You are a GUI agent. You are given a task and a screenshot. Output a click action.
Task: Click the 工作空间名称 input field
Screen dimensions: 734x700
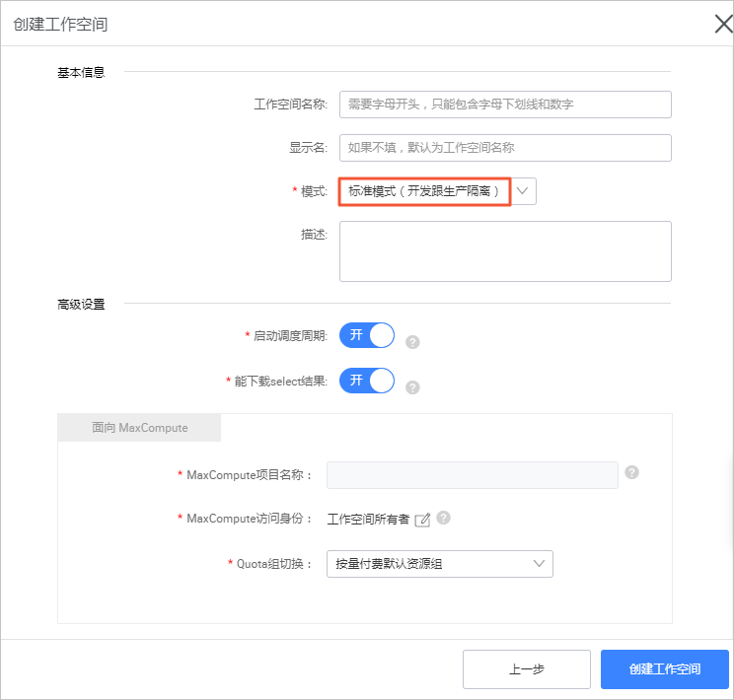pyautogui.click(x=505, y=105)
